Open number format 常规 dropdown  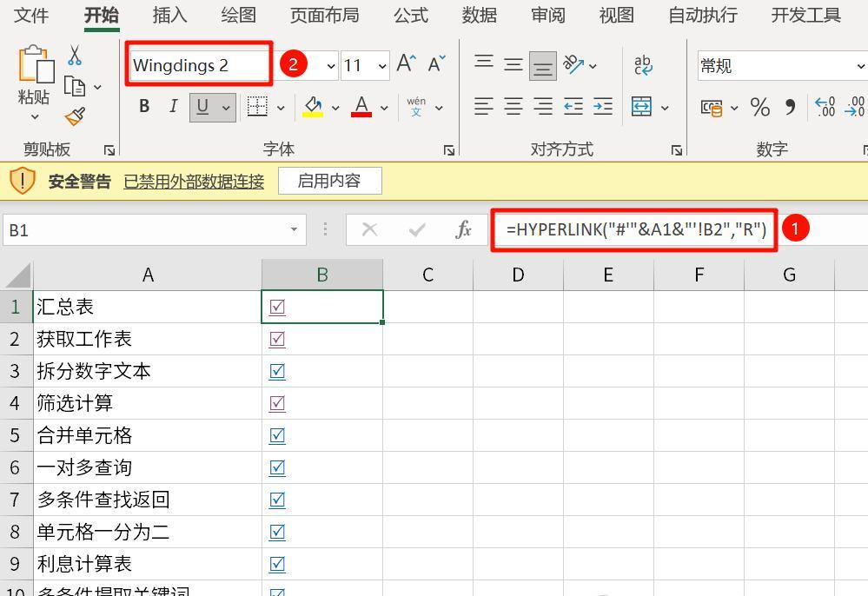click(861, 66)
